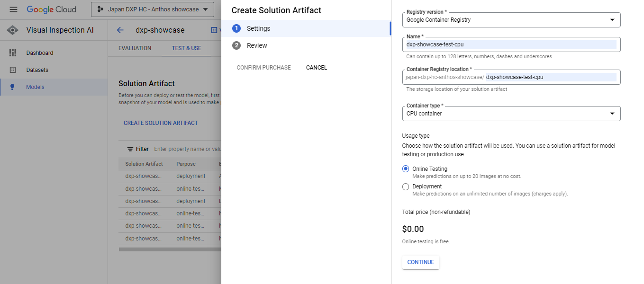The height and width of the screenshot is (284, 644).
Task: Click the 'Total price (non-refundable)' label
Action: 436,212
